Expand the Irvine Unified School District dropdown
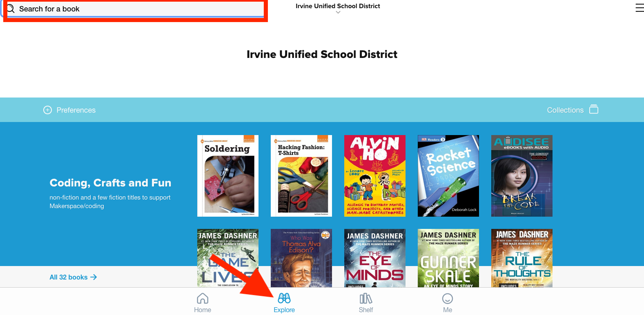644x315 pixels. 338,6
